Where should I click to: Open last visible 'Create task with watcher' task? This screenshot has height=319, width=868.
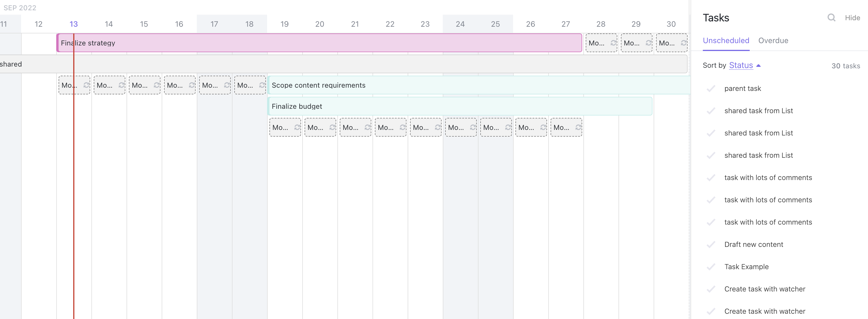pyautogui.click(x=765, y=311)
